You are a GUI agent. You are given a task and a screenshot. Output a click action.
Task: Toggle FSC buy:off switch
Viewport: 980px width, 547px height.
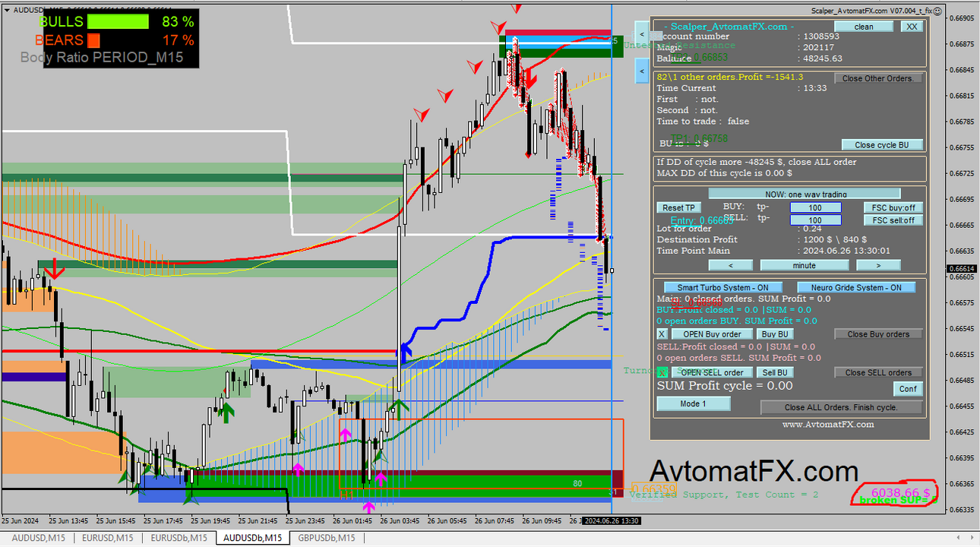pyautogui.click(x=893, y=207)
